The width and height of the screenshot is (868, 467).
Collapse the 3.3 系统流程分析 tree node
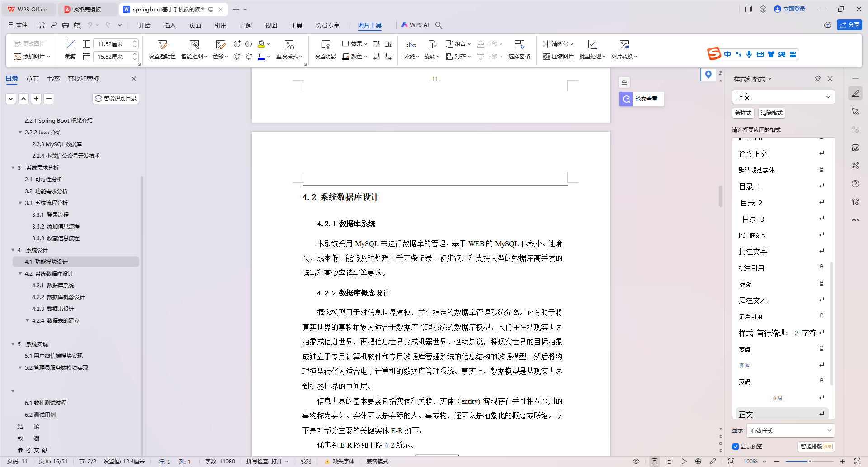click(20, 203)
